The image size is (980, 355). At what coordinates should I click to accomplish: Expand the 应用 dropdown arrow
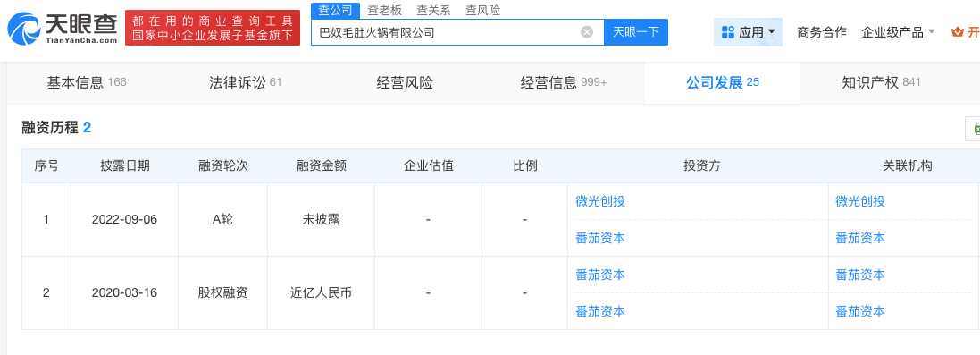pyautogui.click(x=771, y=32)
